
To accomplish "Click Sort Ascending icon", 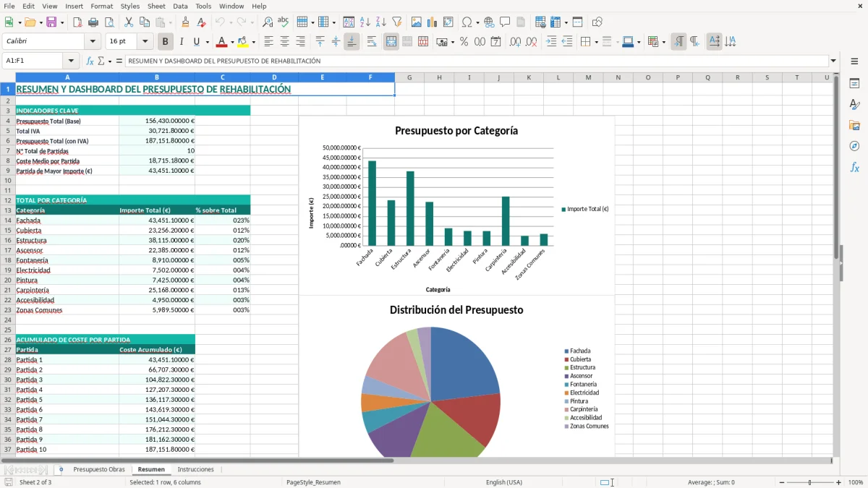I will [365, 22].
